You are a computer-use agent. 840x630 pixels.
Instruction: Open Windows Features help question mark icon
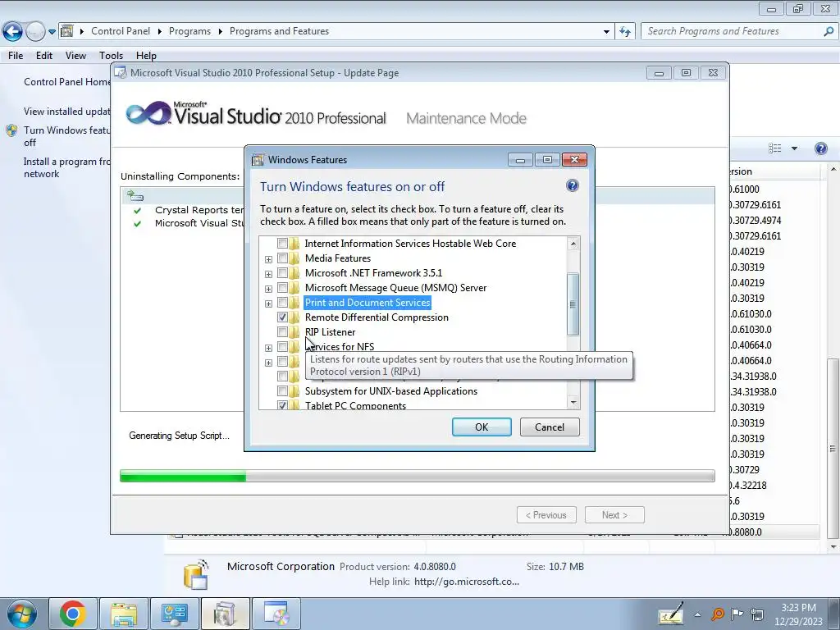(x=572, y=185)
